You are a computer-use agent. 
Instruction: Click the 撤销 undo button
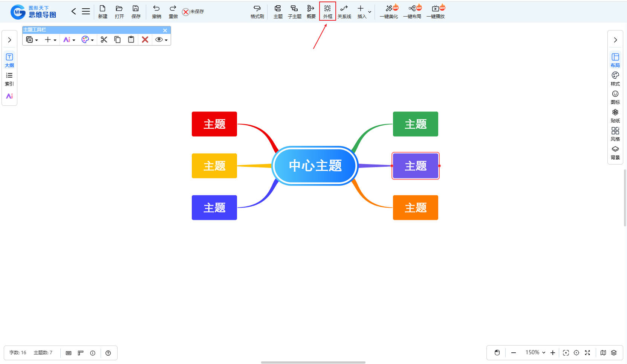coord(156,11)
